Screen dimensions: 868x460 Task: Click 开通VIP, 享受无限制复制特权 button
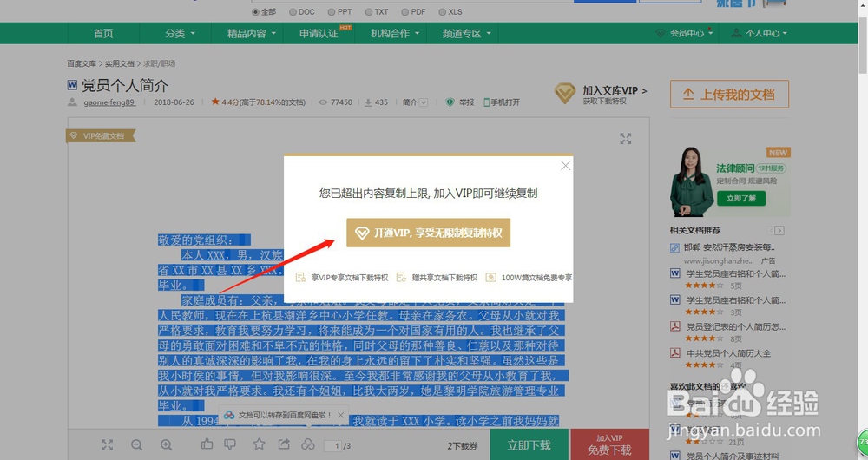(x=429, y=233)
